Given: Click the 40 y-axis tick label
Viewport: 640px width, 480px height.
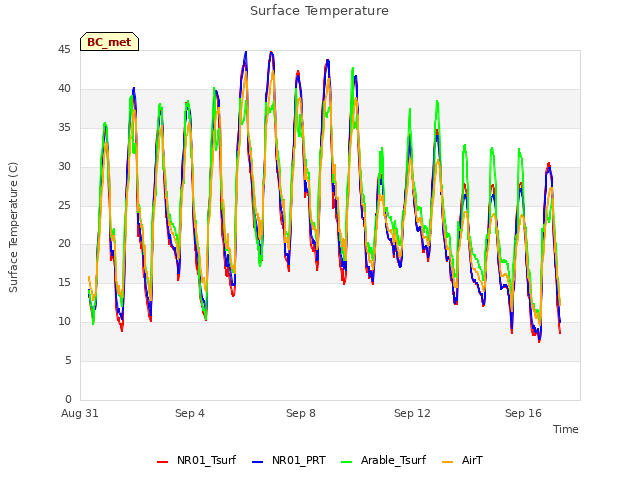Looking at the screenshot, I should [x=64, y=89].
